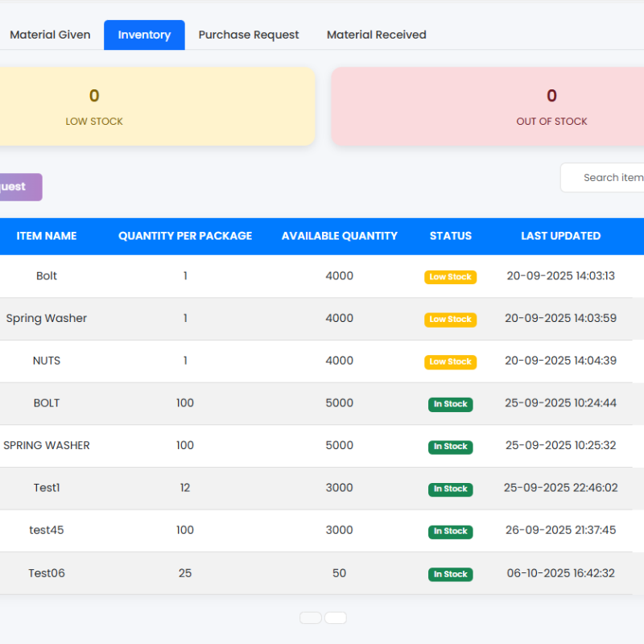Click the test45 item name

coord(47,530)
